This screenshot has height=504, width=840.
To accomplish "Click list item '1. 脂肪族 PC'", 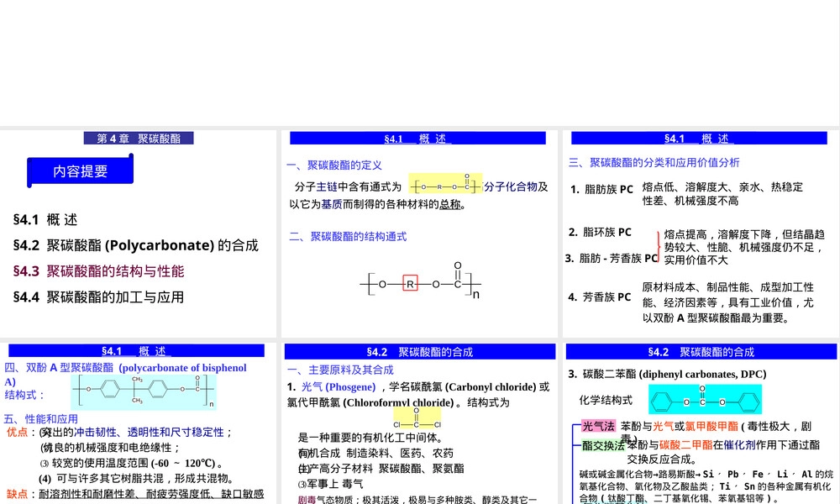I will [x=601, y=189].
